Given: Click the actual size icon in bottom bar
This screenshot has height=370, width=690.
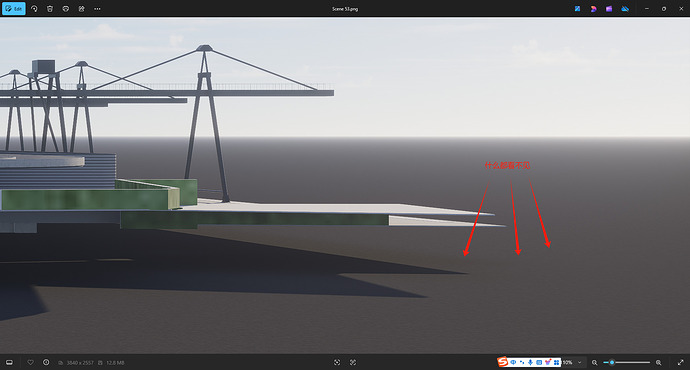Looking at the screenshot, I should (x=353, y=363).
